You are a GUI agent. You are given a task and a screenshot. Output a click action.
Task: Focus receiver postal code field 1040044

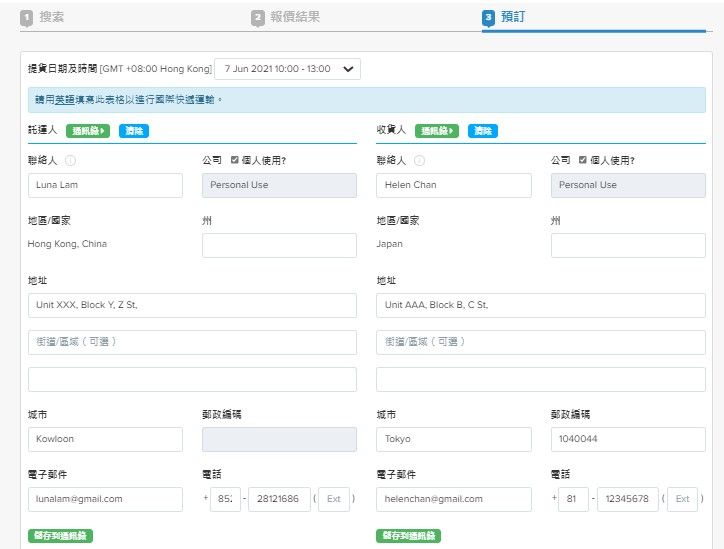click(x=627, y=439)
